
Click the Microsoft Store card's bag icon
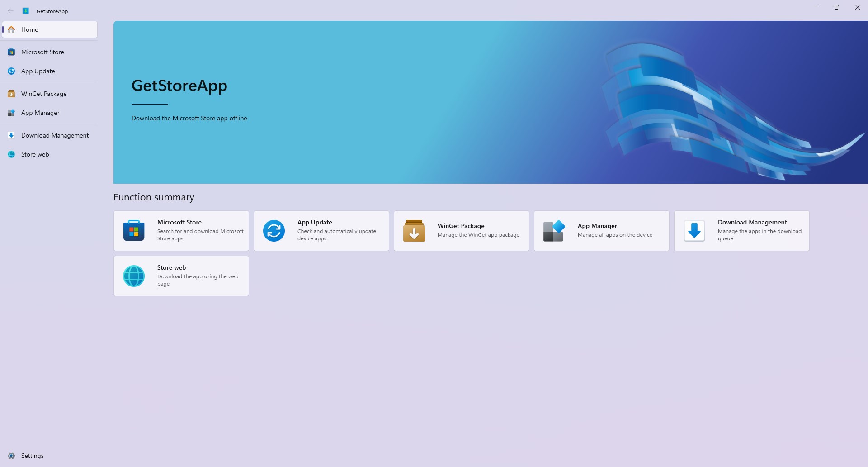(134, 231)
